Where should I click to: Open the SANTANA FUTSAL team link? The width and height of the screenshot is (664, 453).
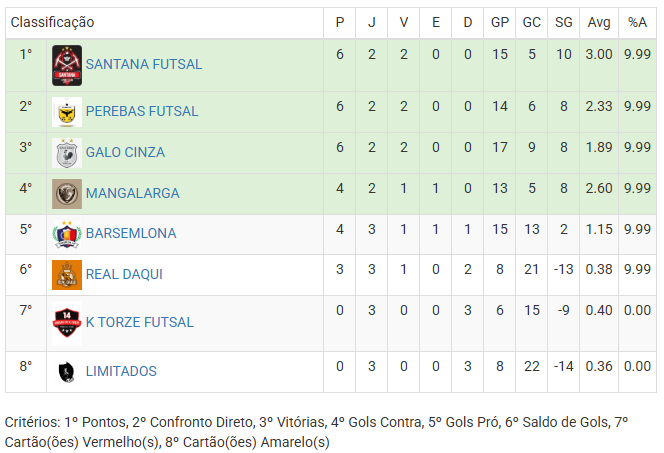[144, 64]
